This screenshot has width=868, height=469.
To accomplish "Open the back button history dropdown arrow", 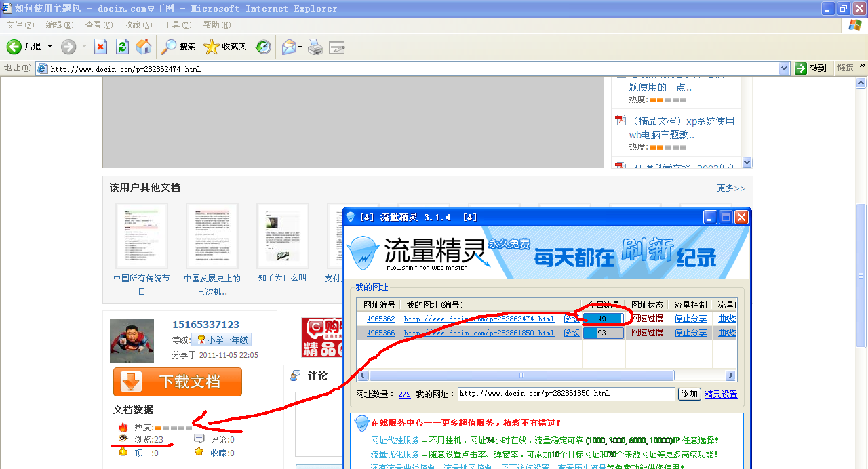I will pyautogui.click(x=50, y=47).
